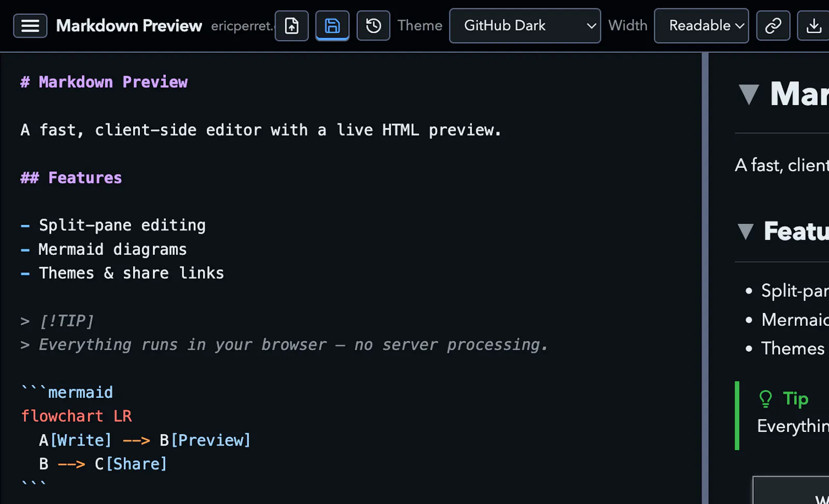
Task: Click the 'A fast, client-side editor' paragraph line
Action: [x=261, y=130]
